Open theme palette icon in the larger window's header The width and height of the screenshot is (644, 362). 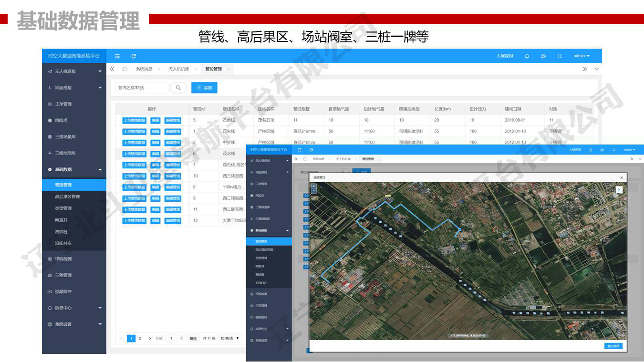pyautogui.click(x=543, y=56)
